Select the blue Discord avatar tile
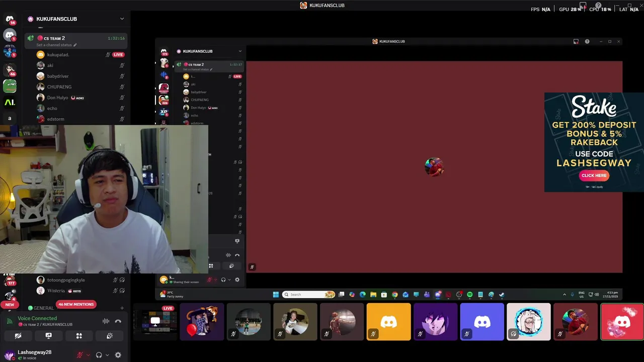 482,322
